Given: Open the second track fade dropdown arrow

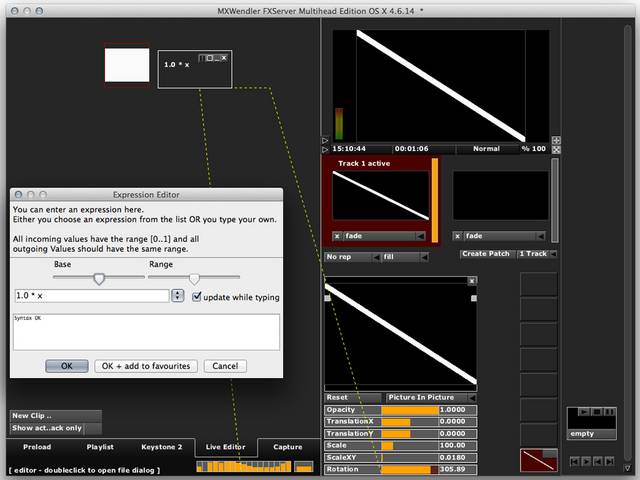Looking at the screenshot, I should (x=541, y=236).
